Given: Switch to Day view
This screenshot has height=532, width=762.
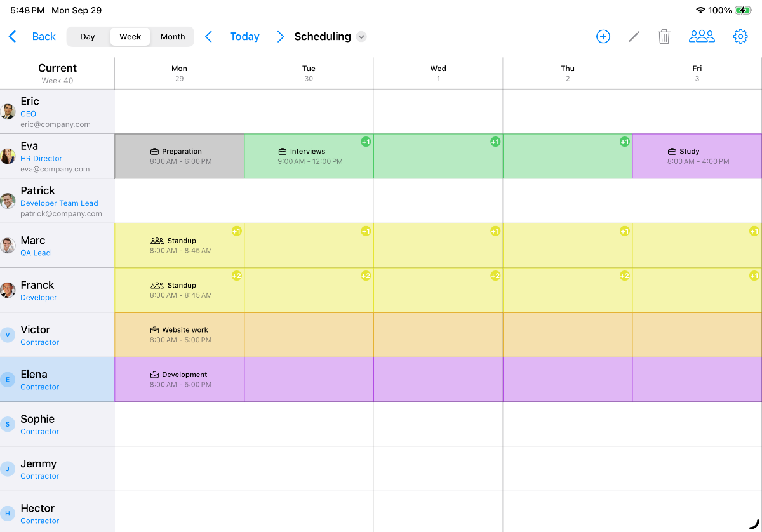Looking at the screenshot, I should pyautogui.click(x=88, y=37).
